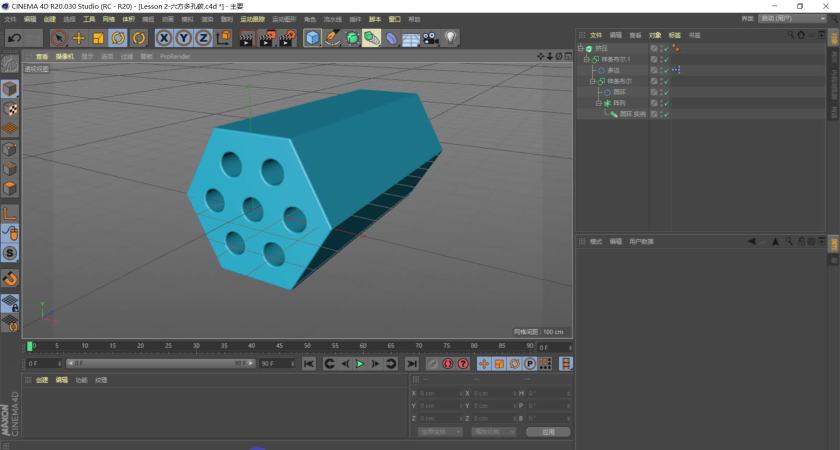Screen dimensions: 840x450
Task: Toggle the X axis lock
Action: [x=164, y=38]
